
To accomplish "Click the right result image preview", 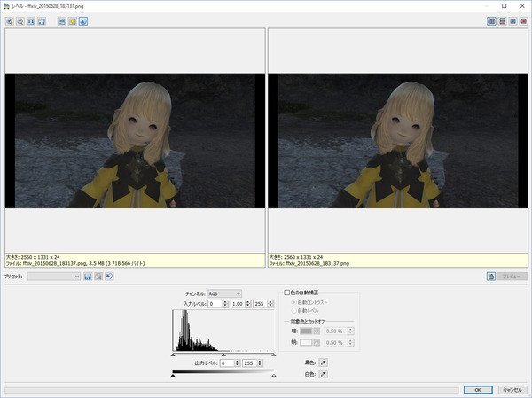I will [398, 141].
